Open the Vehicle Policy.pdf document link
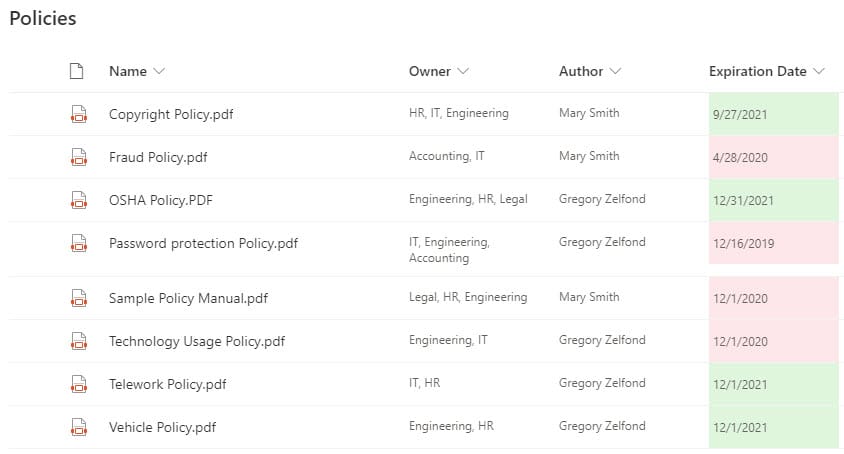 click(163, 428)
